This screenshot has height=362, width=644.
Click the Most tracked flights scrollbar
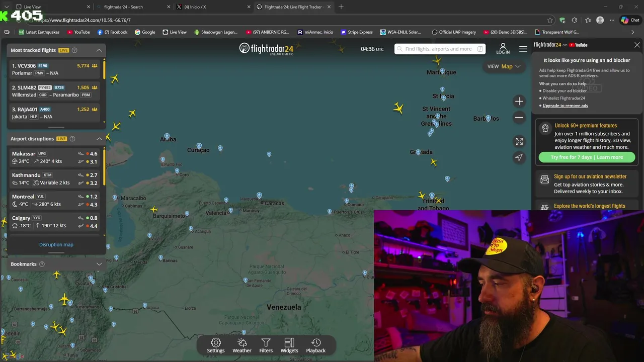coord(105,69)
